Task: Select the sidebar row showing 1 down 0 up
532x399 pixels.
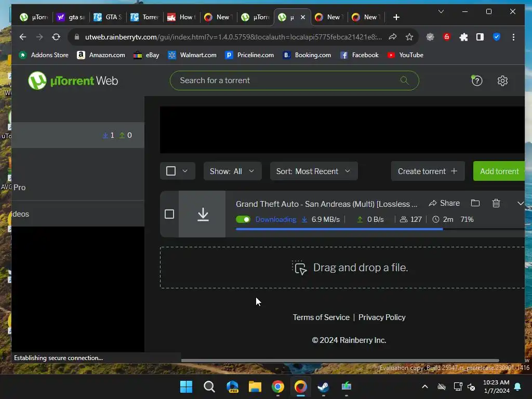Action: coord(78,135)
